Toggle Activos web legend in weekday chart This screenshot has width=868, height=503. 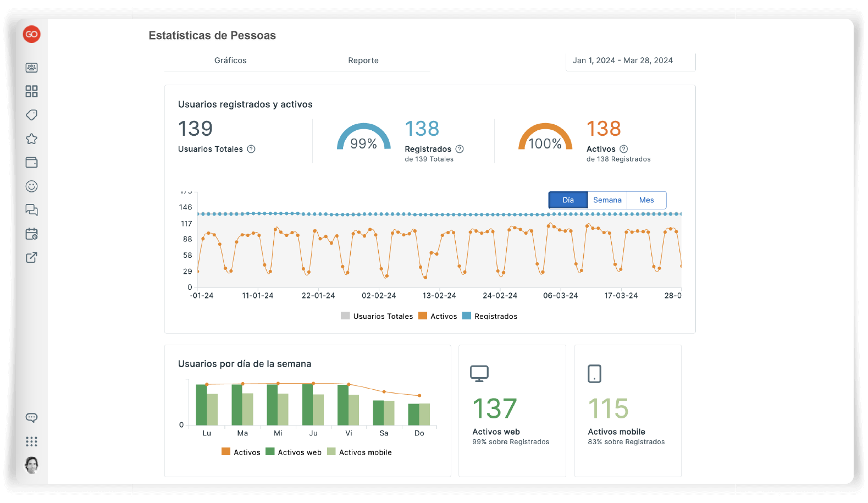pyautogui.click(x=294, y=452)
